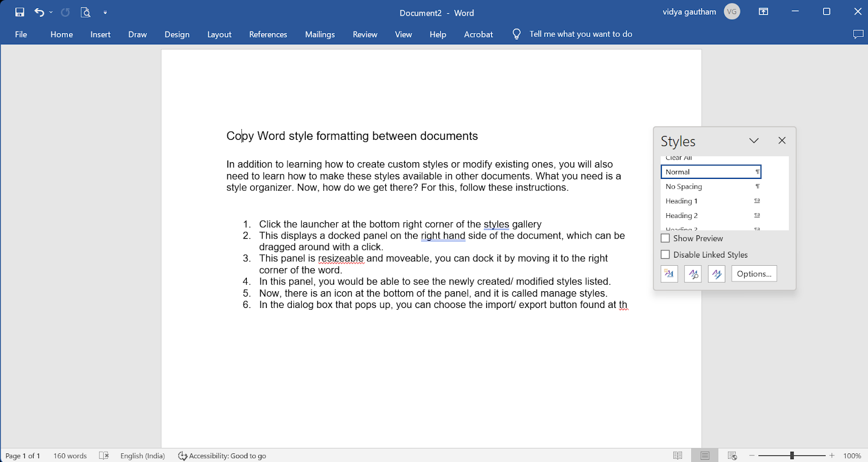This screenshot has height=462, width=868.
Task: Open the Acrobat tab
Action: (478, 34)
